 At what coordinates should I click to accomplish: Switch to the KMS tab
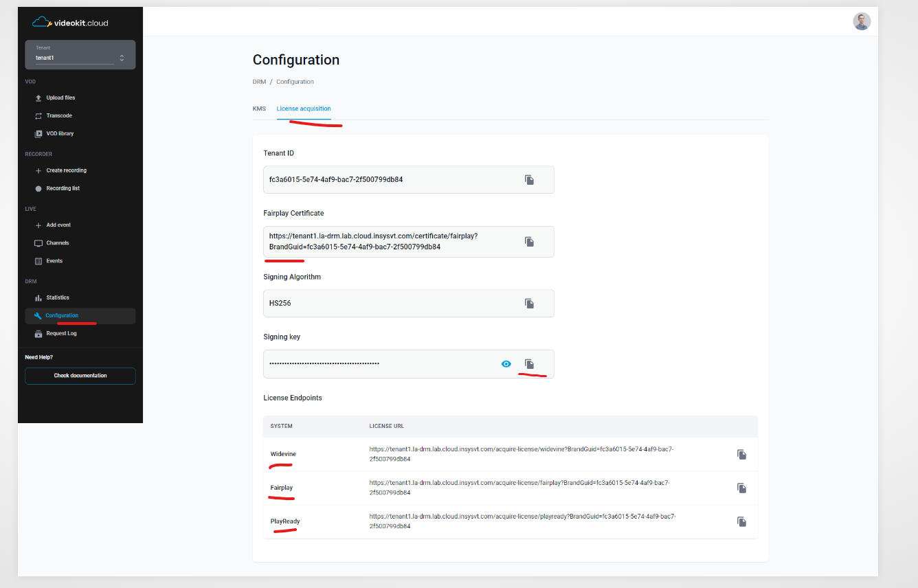259,109
